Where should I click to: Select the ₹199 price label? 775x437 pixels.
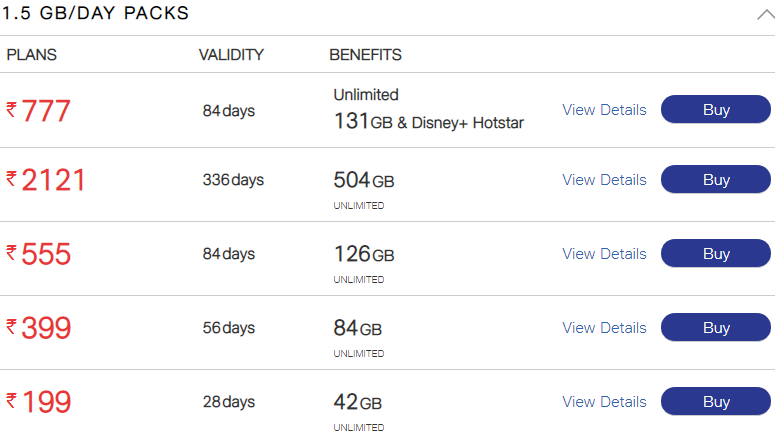[x=38, y=402]
